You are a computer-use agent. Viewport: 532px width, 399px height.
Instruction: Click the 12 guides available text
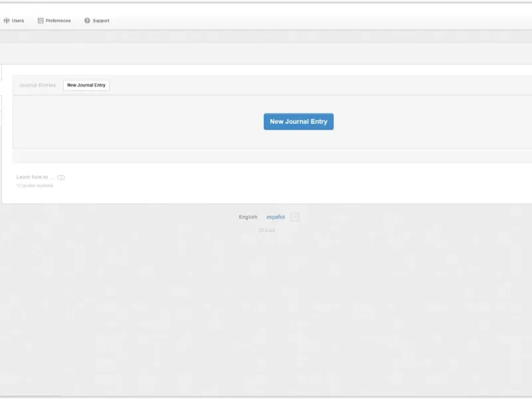35,186
